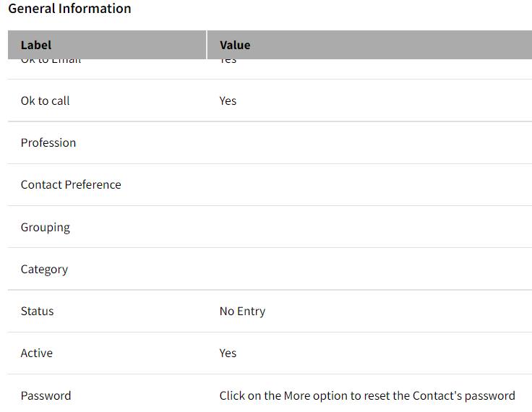
Task: Select the Category row label
Action: pos(44,270)
